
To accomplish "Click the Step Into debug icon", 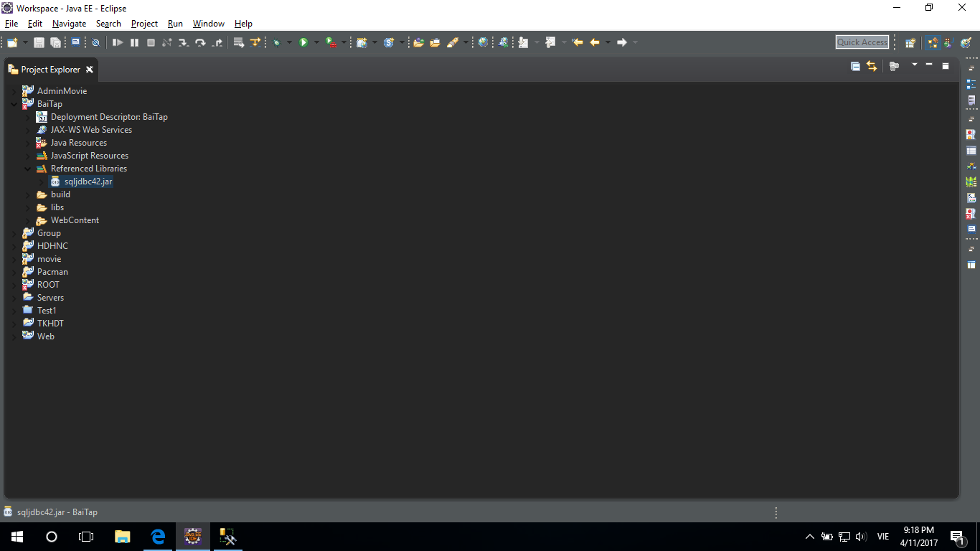I will coord(184,42).
